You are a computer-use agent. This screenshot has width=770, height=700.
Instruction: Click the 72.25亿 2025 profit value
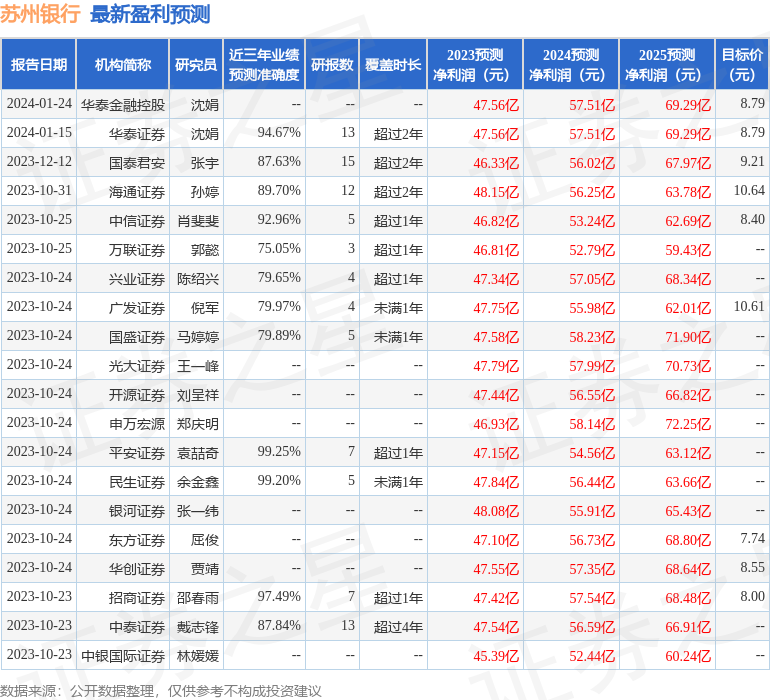[x=688, y=424]
